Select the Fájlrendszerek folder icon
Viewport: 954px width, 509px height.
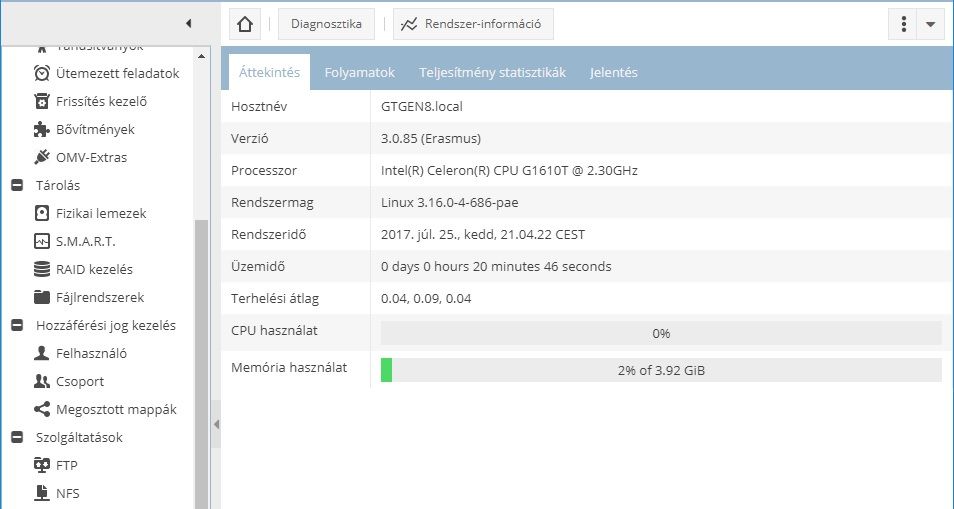[42, 297]
